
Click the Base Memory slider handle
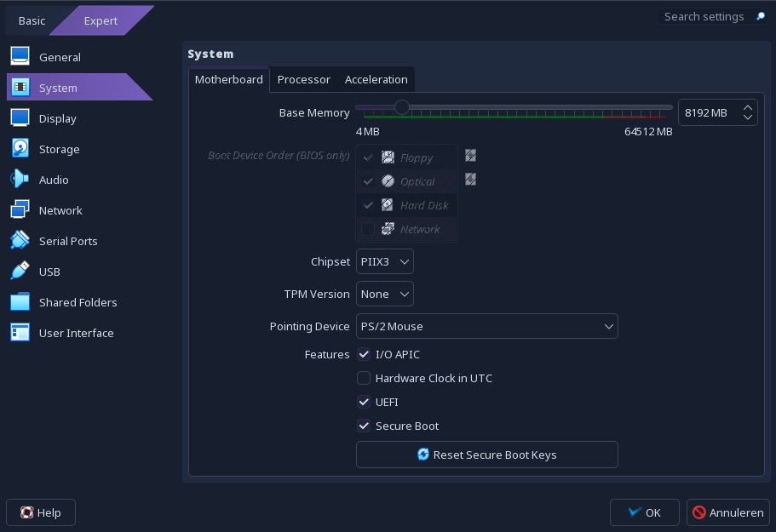pyautogui.click(x=402, y=107)
